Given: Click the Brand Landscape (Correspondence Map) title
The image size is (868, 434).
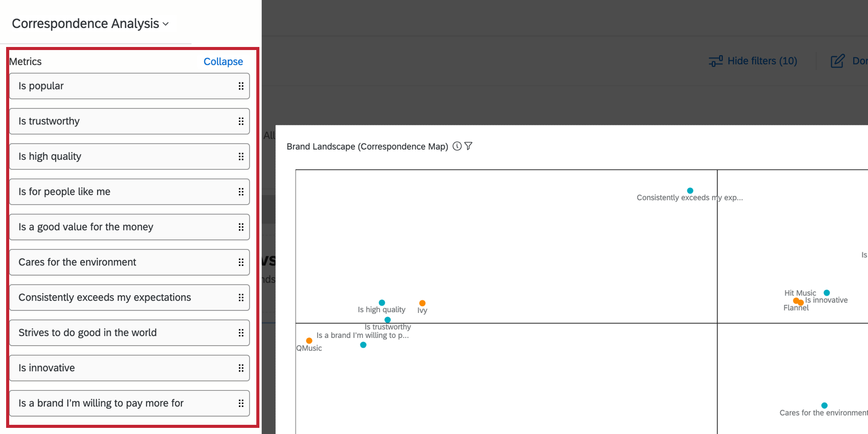Looking at the screenshot, I should [367, 147].
